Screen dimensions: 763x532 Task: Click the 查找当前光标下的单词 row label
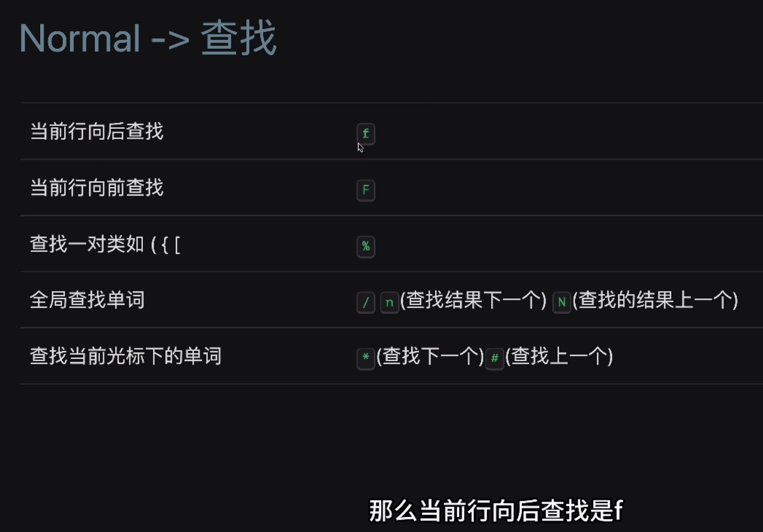click(126, 356)
